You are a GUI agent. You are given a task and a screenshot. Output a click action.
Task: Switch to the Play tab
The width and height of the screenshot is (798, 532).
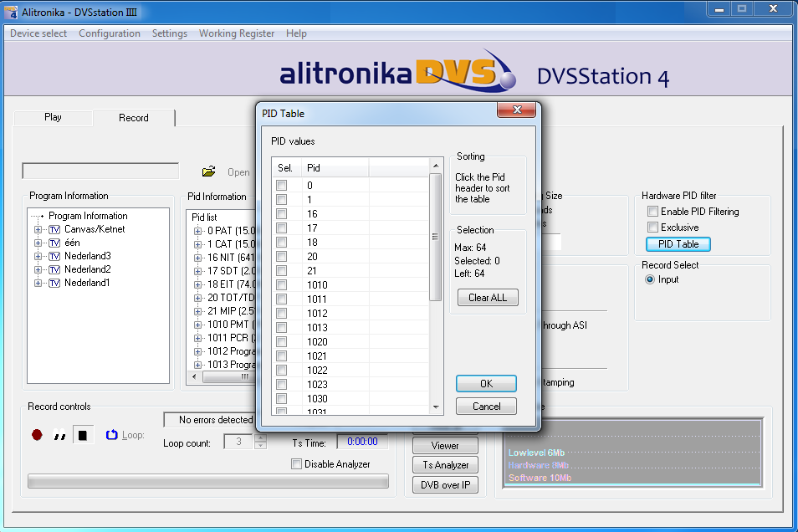pyautogui.click(x=53, y=117)
